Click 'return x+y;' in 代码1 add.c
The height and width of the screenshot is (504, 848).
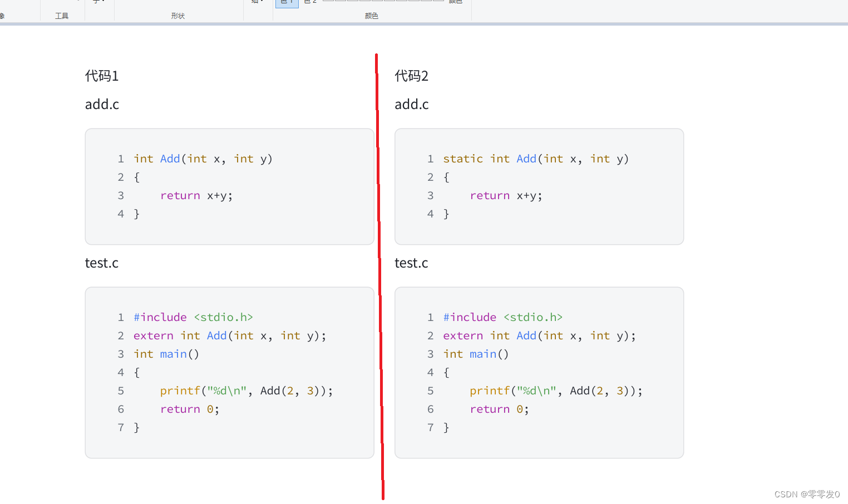[x=196, y=195]
